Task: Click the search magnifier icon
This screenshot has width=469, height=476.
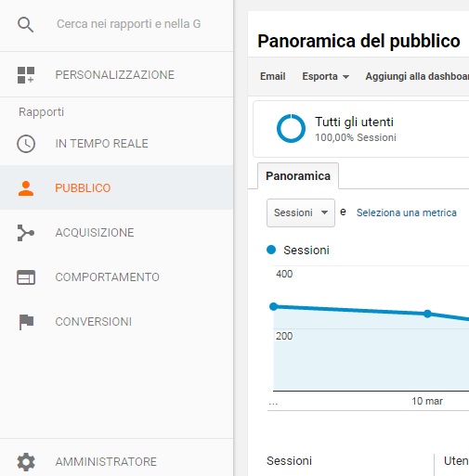Action: [x=25, y=25]
